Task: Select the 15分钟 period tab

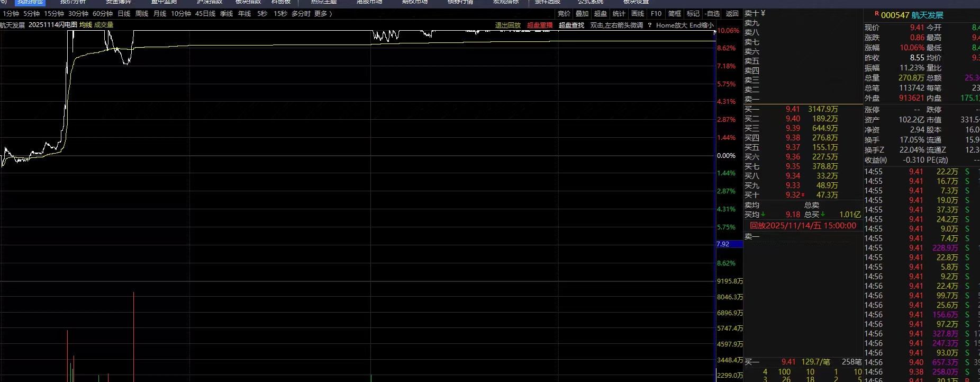Action: pyautogui.click(x=54, y=14)
